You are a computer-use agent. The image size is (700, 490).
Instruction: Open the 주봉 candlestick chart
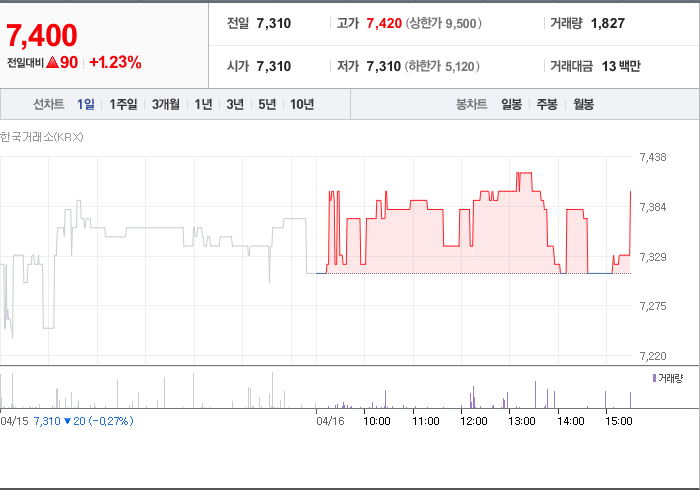coord(547,104)
